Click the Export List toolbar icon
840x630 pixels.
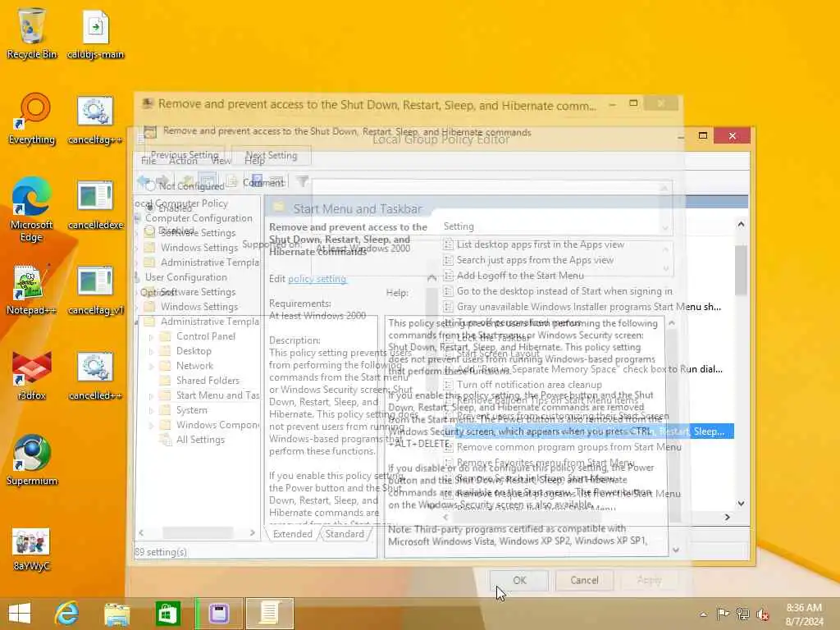coord(232,181)
